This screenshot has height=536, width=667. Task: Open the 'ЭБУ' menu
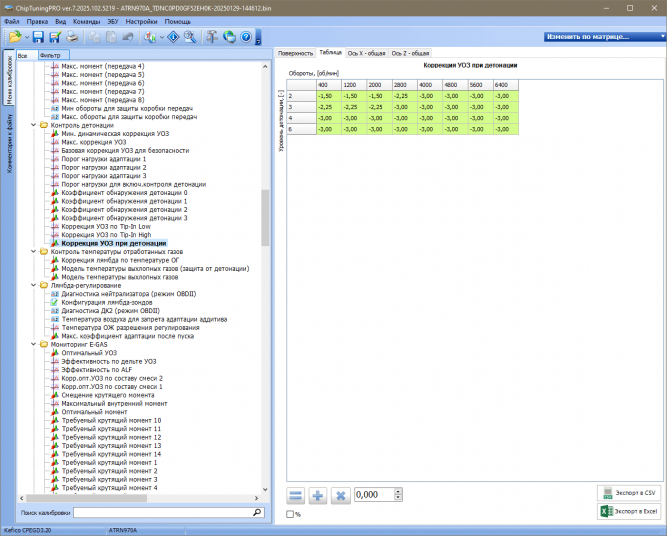pyautogui.click(x=113, y=21)
